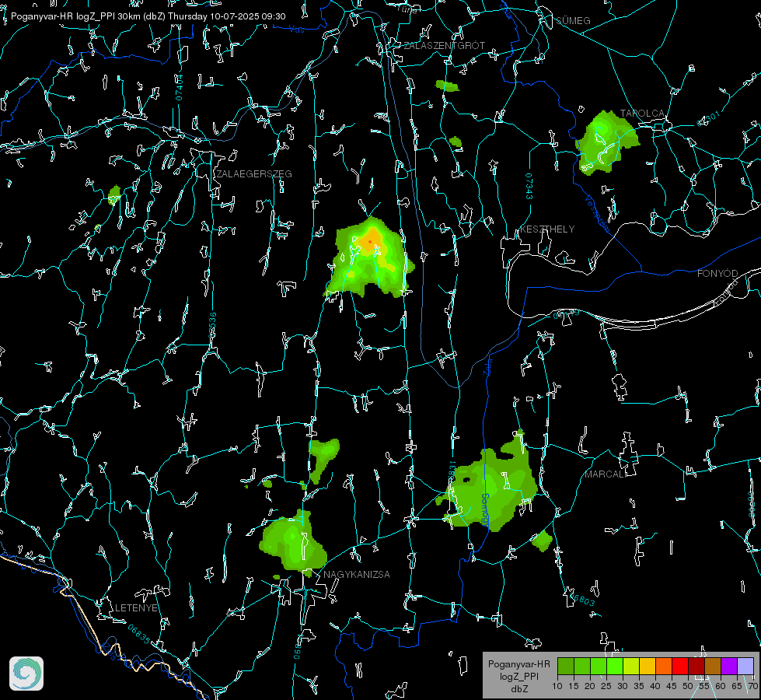Click the KESZTHELY city label
761x700 pixels.
click(547, 229)
